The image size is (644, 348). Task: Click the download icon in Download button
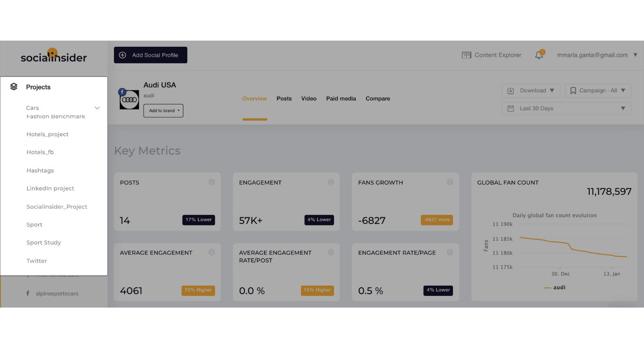tap(511, 90)
